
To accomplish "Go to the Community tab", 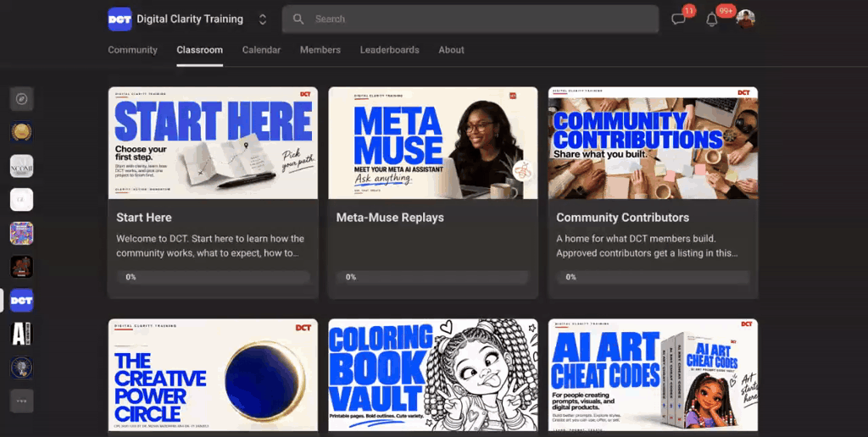I will pyautogui.click(x=132, y=50).
